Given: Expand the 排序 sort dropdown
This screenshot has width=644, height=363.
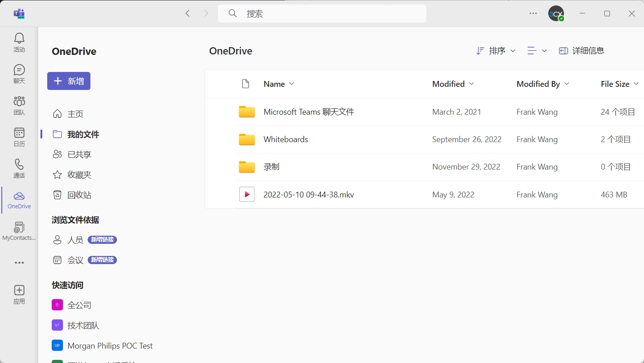Looking at the screenshot, I should pos(496,51).
